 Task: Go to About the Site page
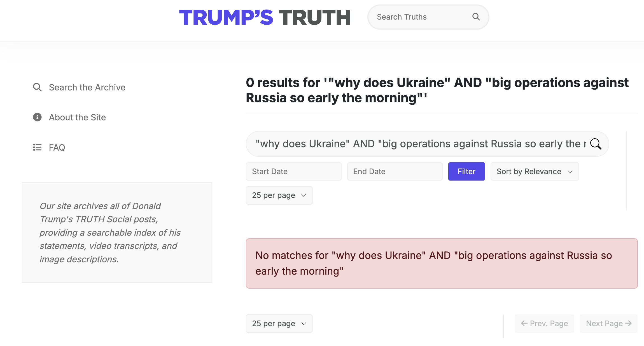tap(77, 117)
